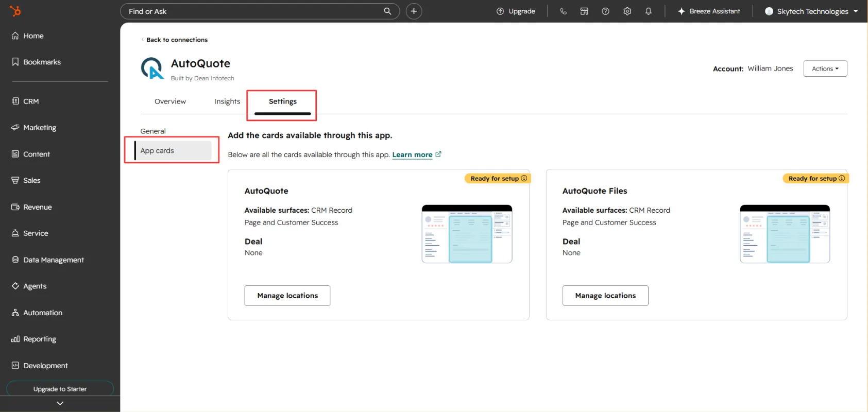868x412 pixels.
Task: Click the AutoQuote Files card title
Action: tap(594, 191)
